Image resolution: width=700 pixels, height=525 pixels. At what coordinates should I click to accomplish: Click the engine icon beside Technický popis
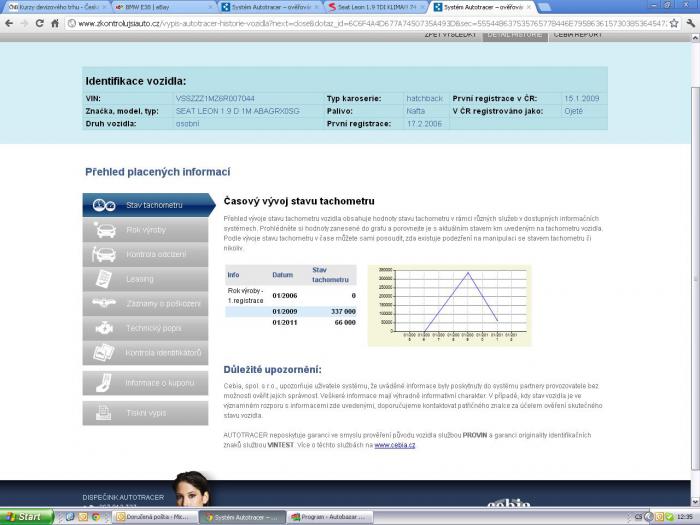pos(104,328)
